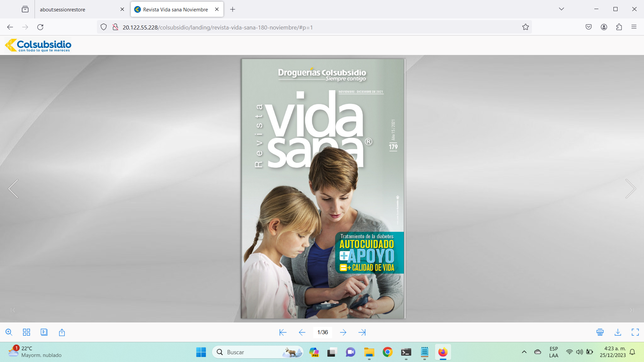Expand the list all tabs dropdown
Image resolution: width=644 pixels, height=362 pixels.
coord(561,9)
